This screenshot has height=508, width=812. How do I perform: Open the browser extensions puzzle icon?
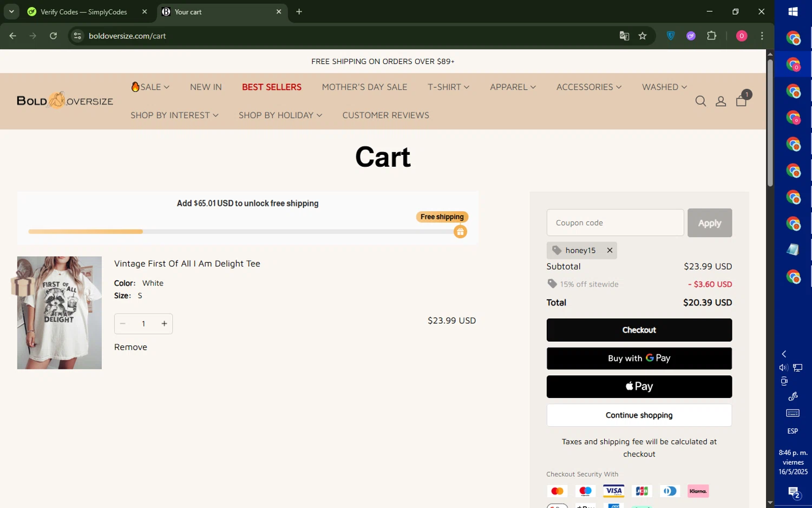click(712, 36)
